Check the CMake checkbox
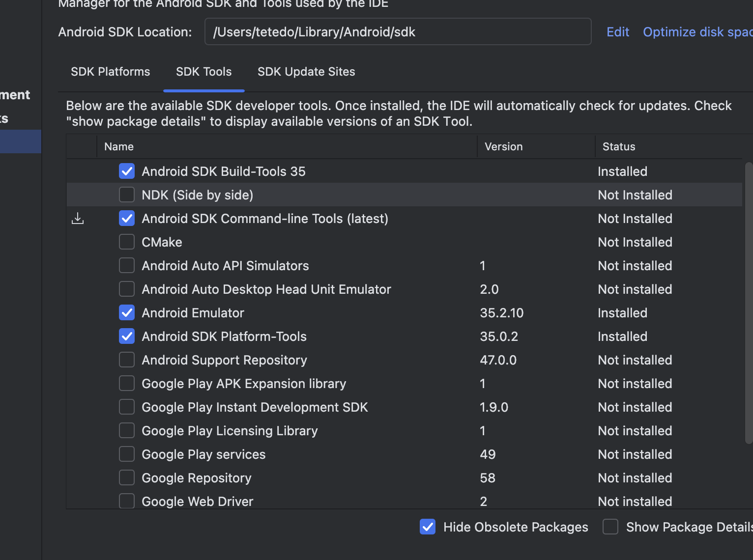Screen dimensions: 753x560 (x=127, y=242)
